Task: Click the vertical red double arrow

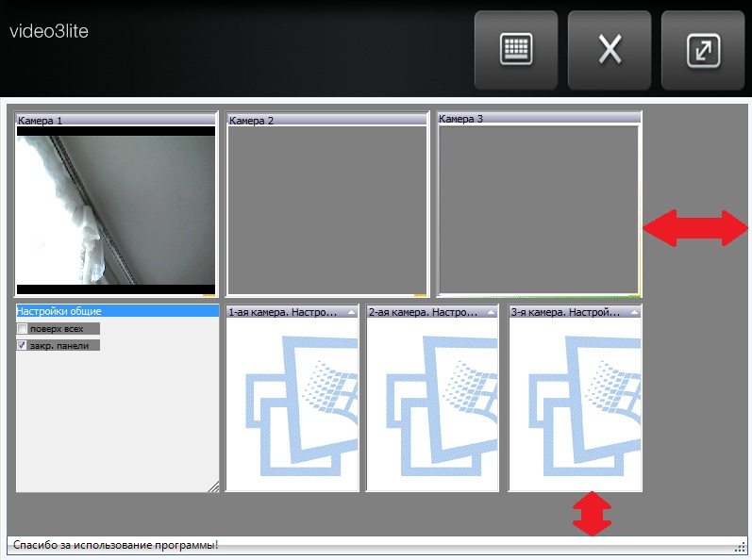Action: [592, 514]
